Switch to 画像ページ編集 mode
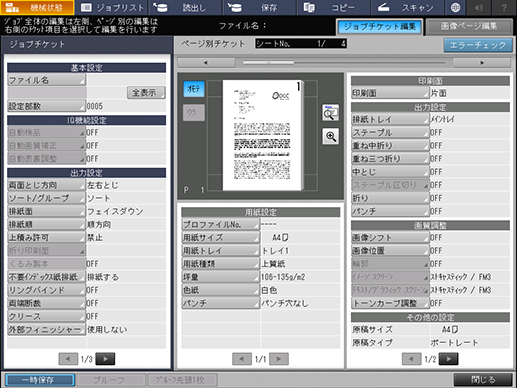The image size is (517, 388). pos(469,27)
